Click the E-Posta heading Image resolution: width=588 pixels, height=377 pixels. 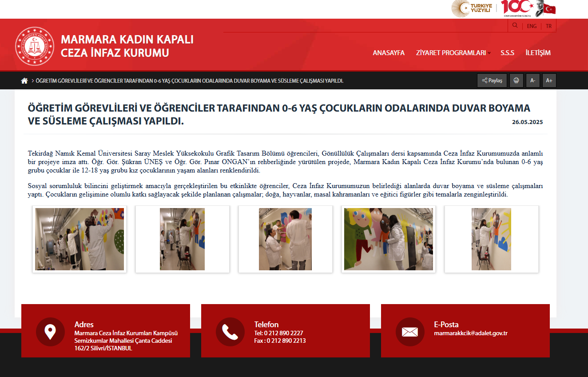446,325
